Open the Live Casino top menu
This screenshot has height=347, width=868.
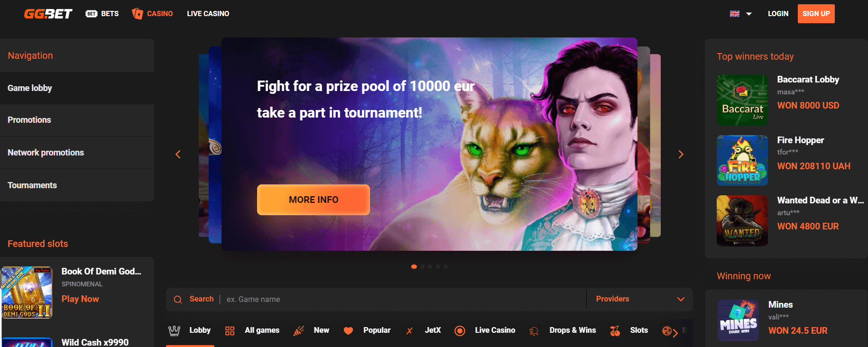click(x=208, y=14)
